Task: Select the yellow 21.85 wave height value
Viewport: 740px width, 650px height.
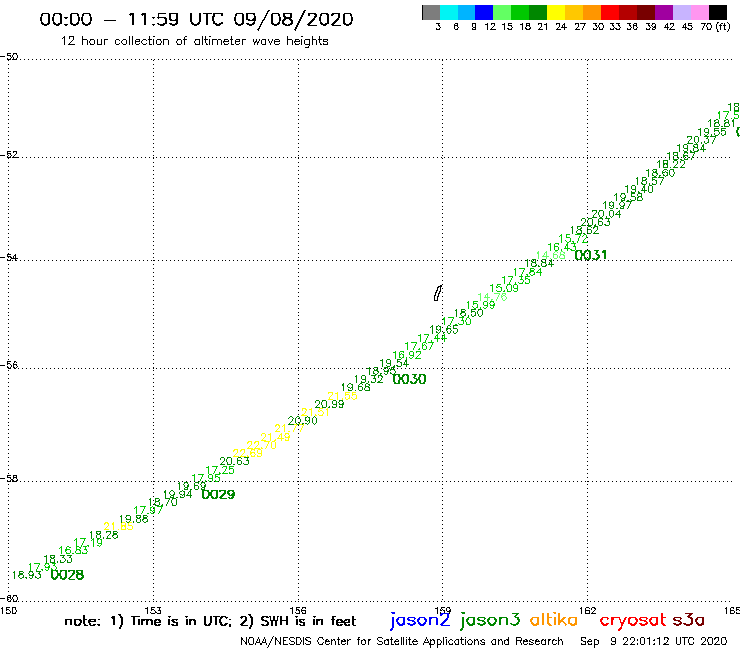Action: tap(118, 526)
